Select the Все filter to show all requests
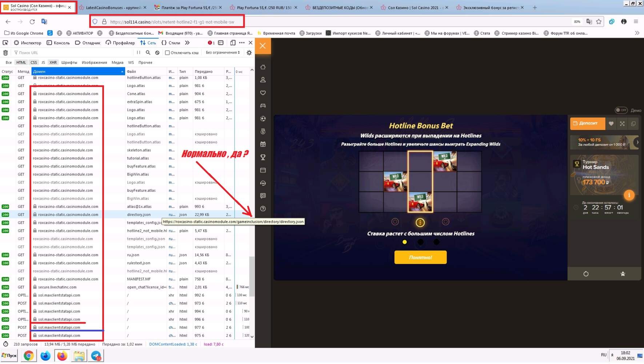This screenshot has width=644, height=364. (9, 63)
